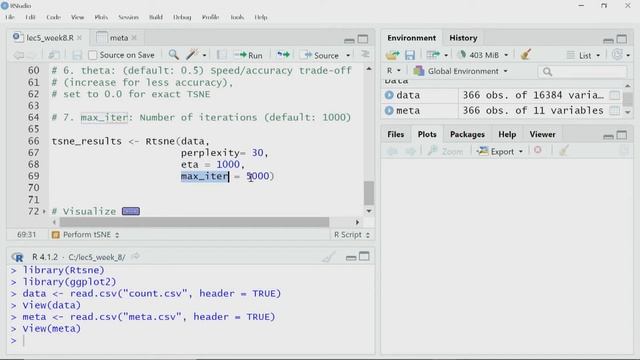Go back to previous source location
This screenshot has width=640, height=360.
click(x=18, y=55)
